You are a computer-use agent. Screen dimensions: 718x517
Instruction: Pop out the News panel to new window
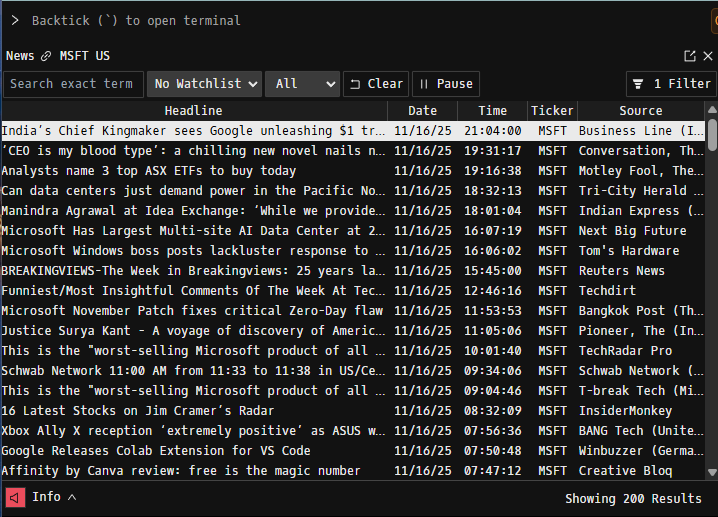(690, 56)
